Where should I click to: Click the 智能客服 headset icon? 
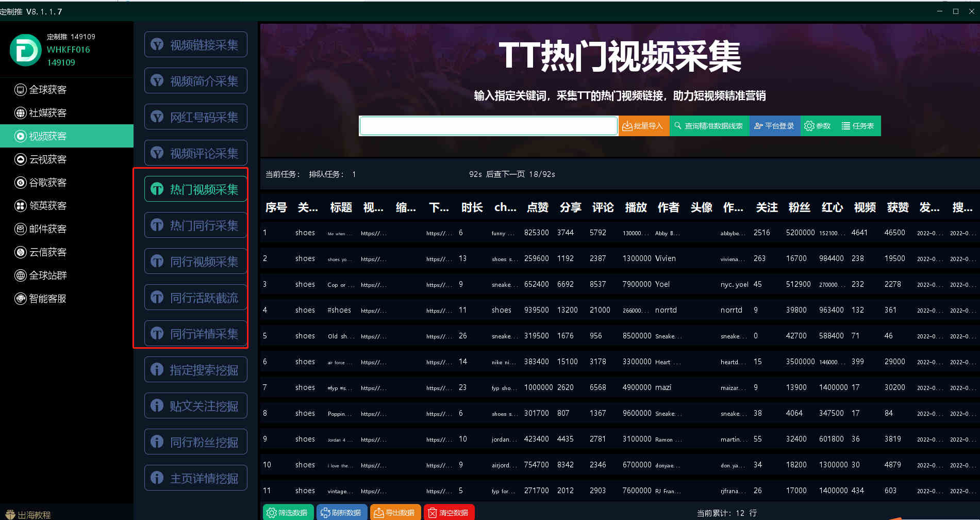[20, 299]
